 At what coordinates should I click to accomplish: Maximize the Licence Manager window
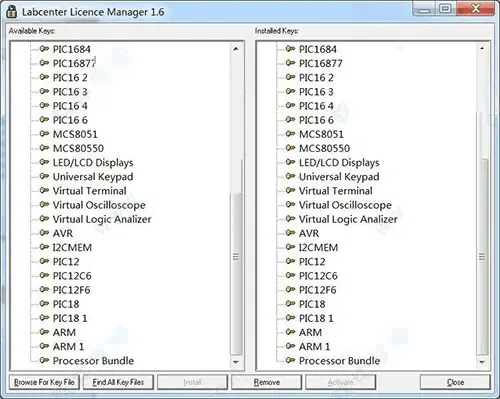tap(446, 8)
